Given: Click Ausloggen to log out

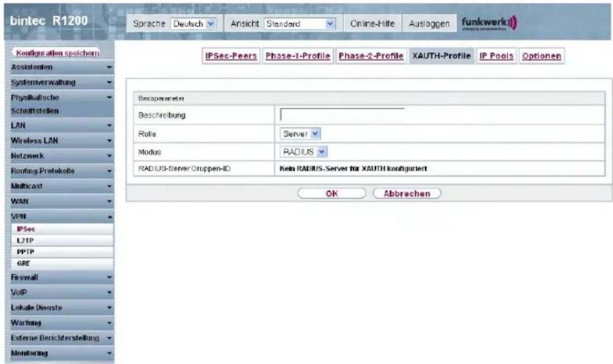Looking at the screenshot, I should tap(429, 23).
